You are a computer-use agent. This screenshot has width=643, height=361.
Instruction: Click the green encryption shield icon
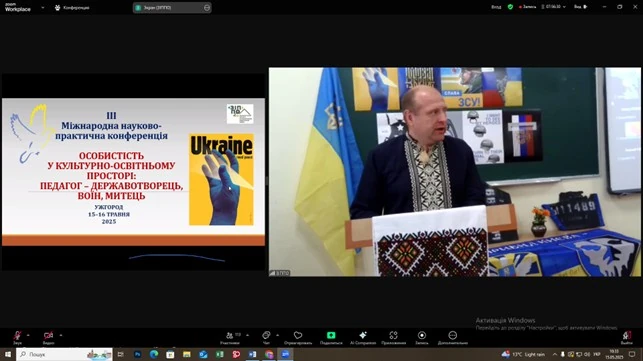point(510,7)
